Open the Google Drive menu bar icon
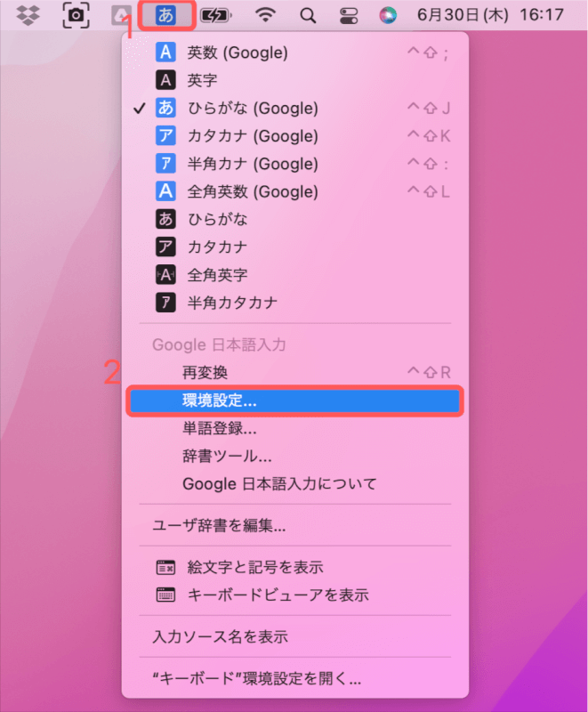Screen dimensions: 588x712 pyautogui.click(x=121, y=15)
